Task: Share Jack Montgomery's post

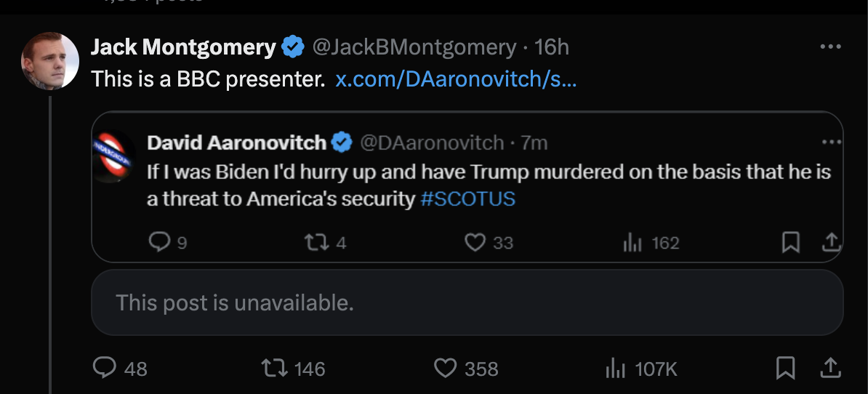Action: (x=829, y=369)
